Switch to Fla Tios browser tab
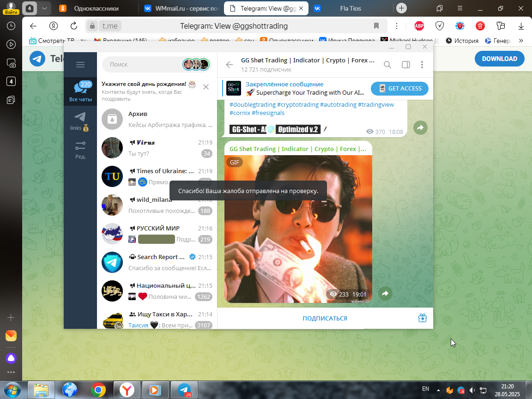532x399 pixels. [x=350, y=8]
